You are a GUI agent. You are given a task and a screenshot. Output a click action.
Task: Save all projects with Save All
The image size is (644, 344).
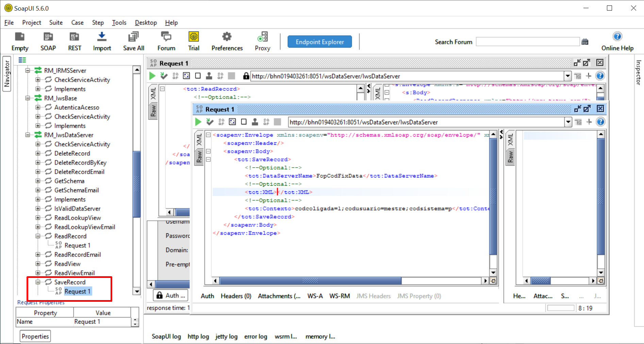(x=133, y=41)
